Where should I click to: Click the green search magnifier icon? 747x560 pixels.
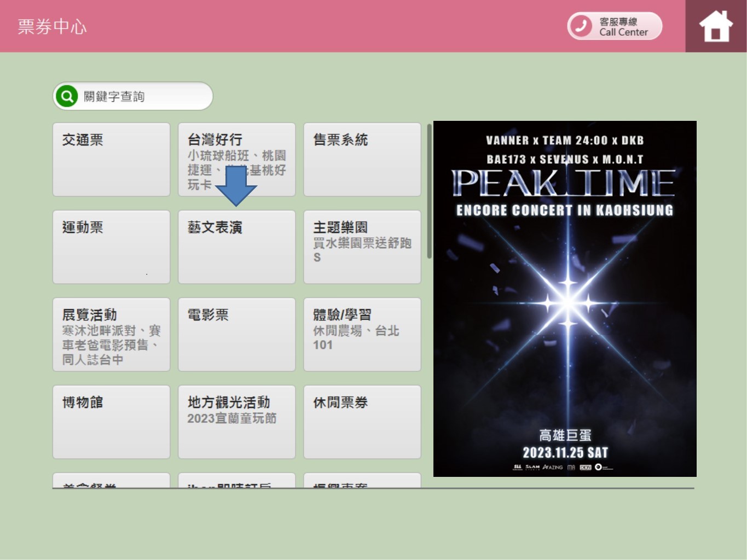coord(67,96)
